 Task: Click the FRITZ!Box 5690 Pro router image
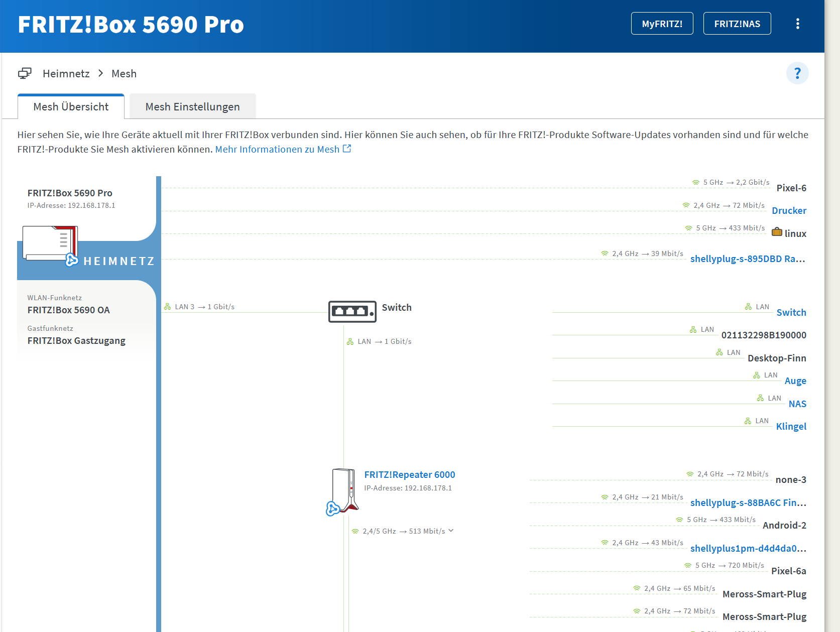(x=50, y=243)
